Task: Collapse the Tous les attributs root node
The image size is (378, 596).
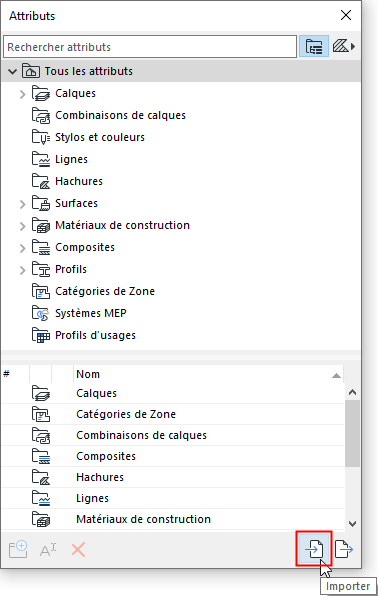Action: pos(13,71)
